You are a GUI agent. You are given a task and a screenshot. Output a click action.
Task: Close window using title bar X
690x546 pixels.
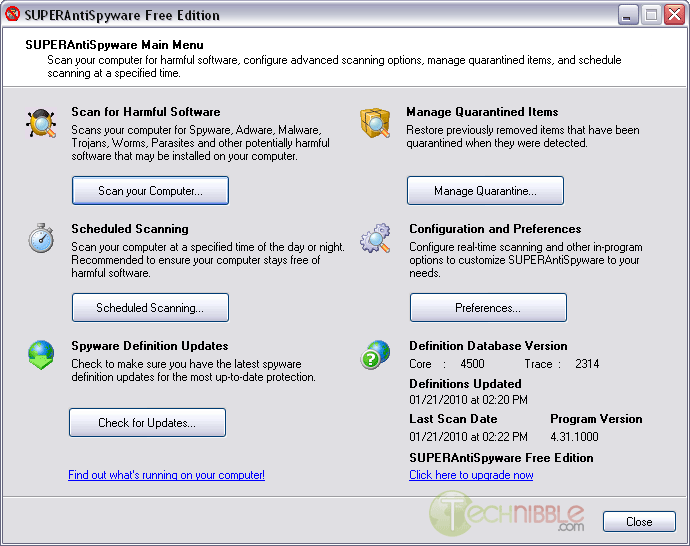pos(675,15)
